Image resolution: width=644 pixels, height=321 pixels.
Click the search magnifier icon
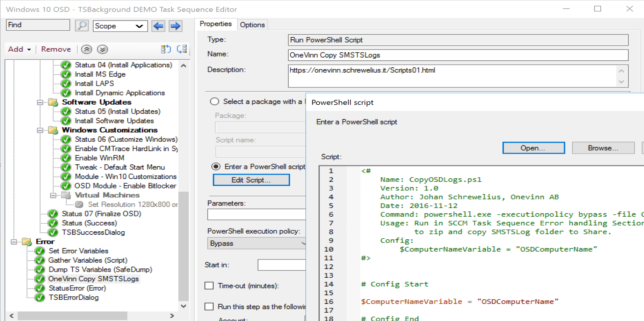click(x=82, y=25)
